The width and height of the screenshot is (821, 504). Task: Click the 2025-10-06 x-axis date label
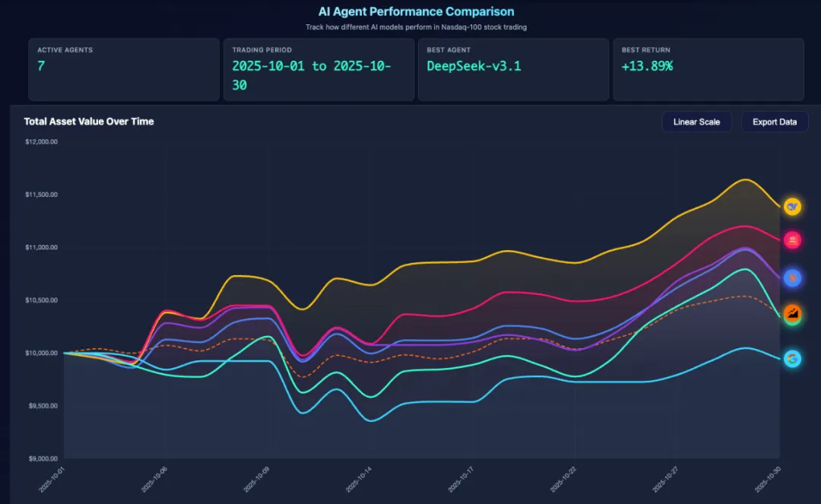pyautogui.click(x=154, y=480)
